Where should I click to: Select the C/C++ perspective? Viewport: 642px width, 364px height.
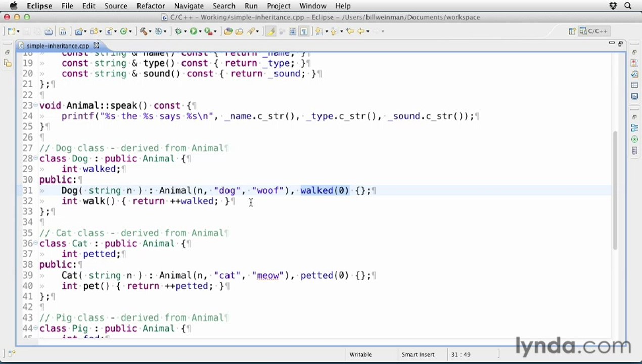click(x=593, y=31)
